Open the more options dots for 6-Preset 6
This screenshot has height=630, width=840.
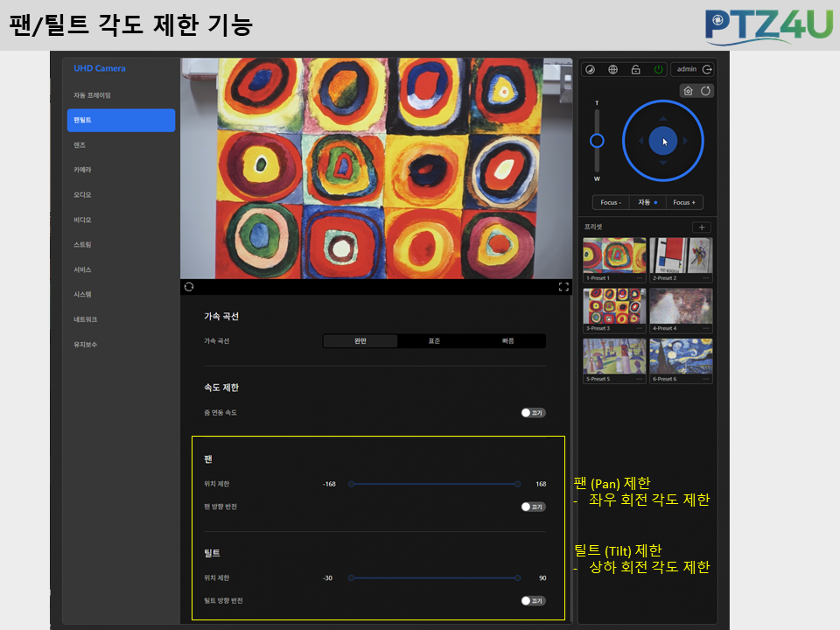coord(706,379)
